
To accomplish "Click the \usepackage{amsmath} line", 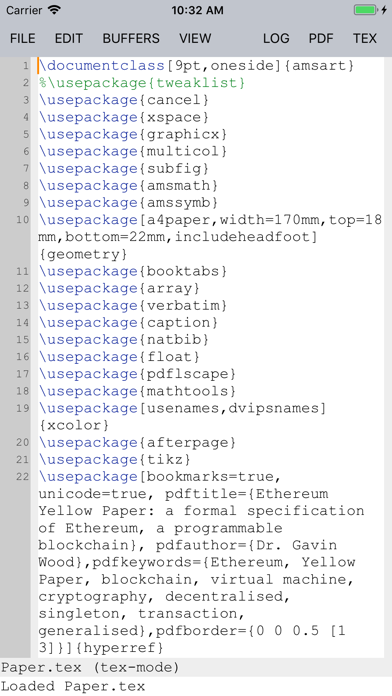I will click(x=128, y=186).
